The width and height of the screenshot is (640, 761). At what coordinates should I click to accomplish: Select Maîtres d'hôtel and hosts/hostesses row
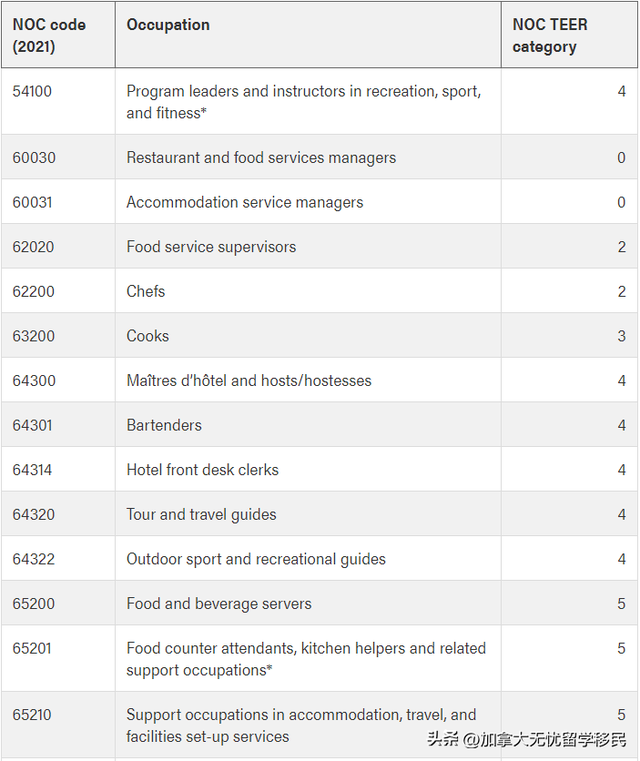(319, 380)
